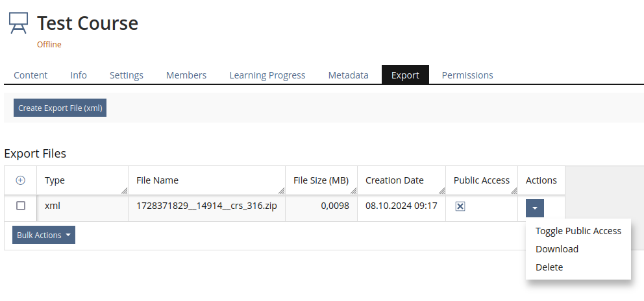Choose Toggle Public Access from menu
The width and height of the screenshot is (644, 301).
pos(578,231)
